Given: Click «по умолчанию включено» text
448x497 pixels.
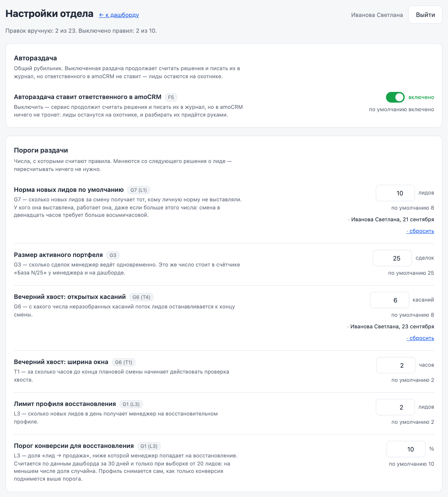Looking at the screenshot, I should 402,109.
